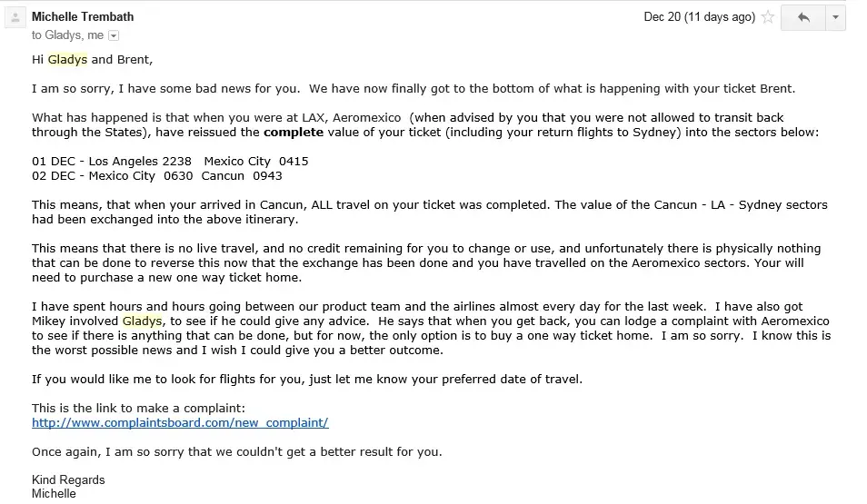Click the "Once again, I am so sorry" sentence
This screenshot has width=867, height=504.
[x=236, y=451]
